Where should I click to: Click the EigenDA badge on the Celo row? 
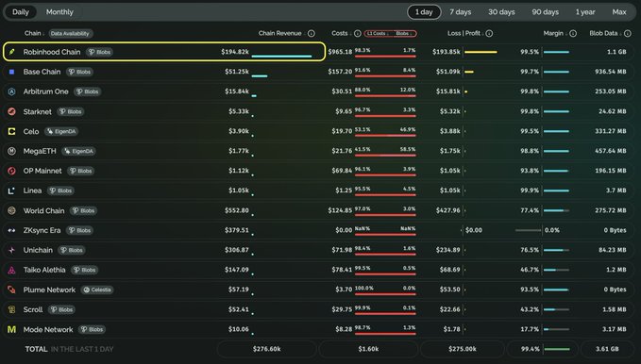pyautogui.click(x=61, y=131)
